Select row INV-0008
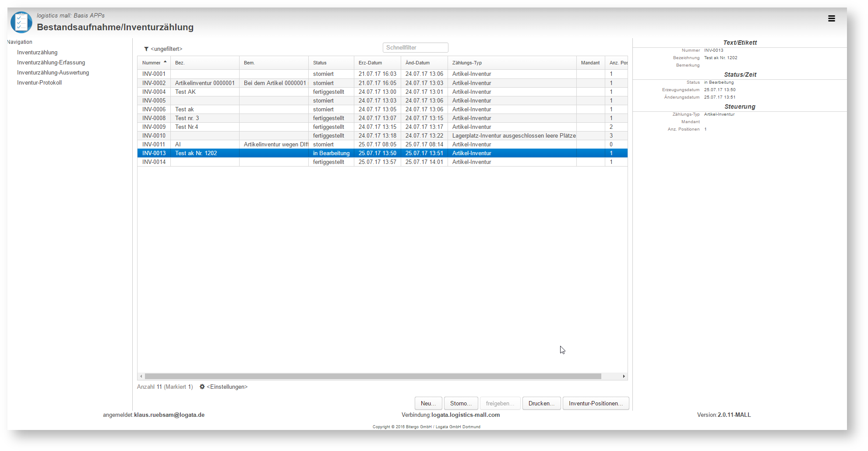The height and width of the screenshot is (451, 868). pos(382,118)
